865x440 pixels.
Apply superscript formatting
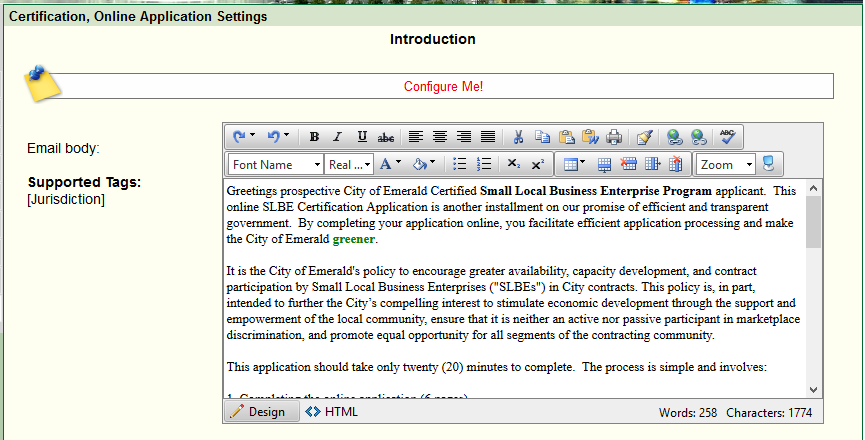538,164
